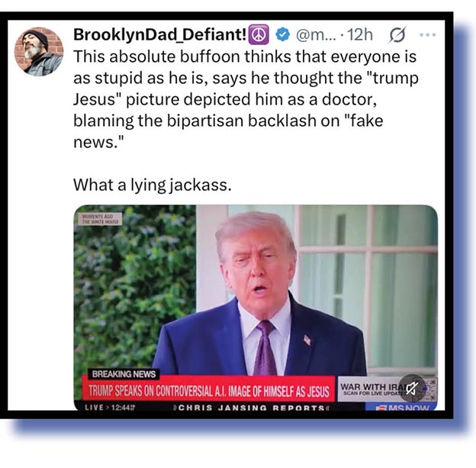Click the Moments Ago White House tag

tap(100, 219)
